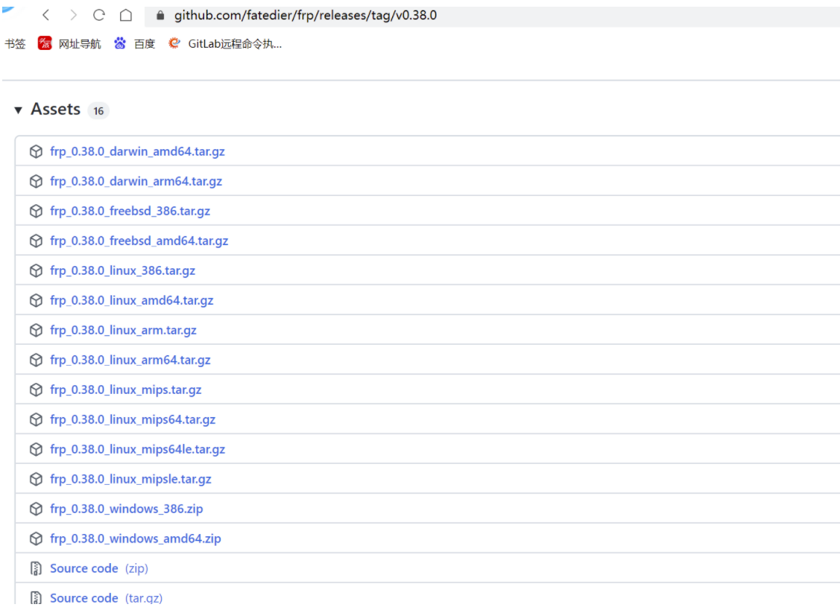Open the 网址导航 bookmark
The height and width of the screenshot is (616, 840).
pyautogui.click(x=79, y=44)
